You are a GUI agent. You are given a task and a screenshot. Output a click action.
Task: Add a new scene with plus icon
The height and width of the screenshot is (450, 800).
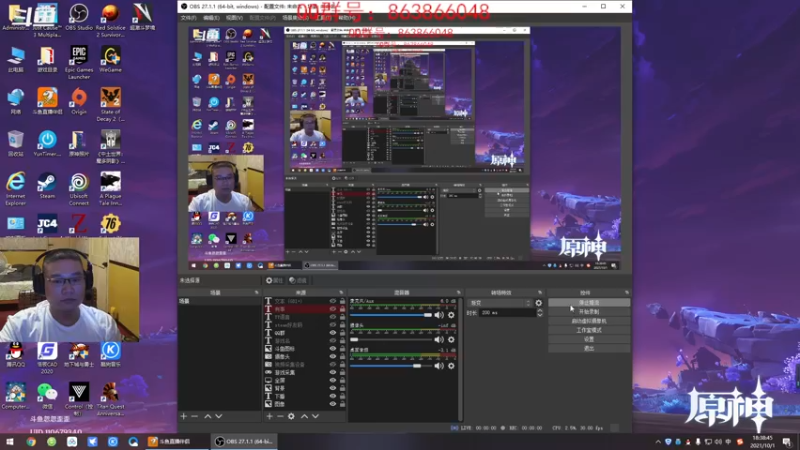point(184,416)
